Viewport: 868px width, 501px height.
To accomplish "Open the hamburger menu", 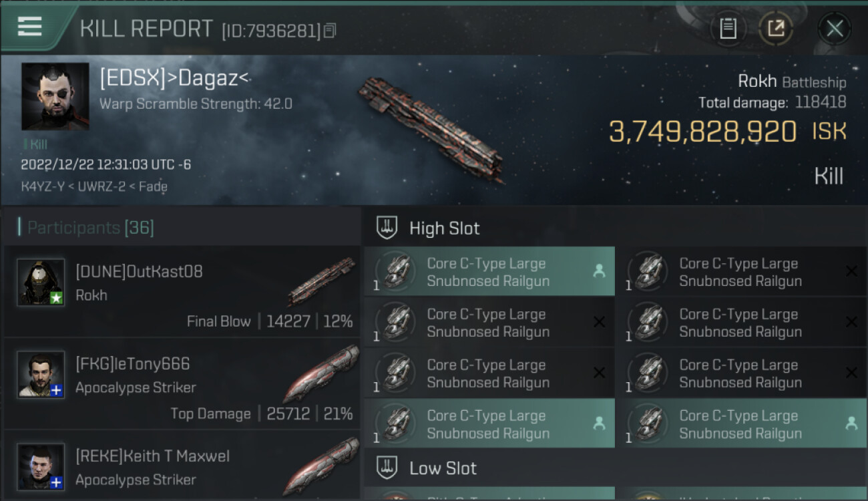I will pyautogui.click(x=29, y=27).
